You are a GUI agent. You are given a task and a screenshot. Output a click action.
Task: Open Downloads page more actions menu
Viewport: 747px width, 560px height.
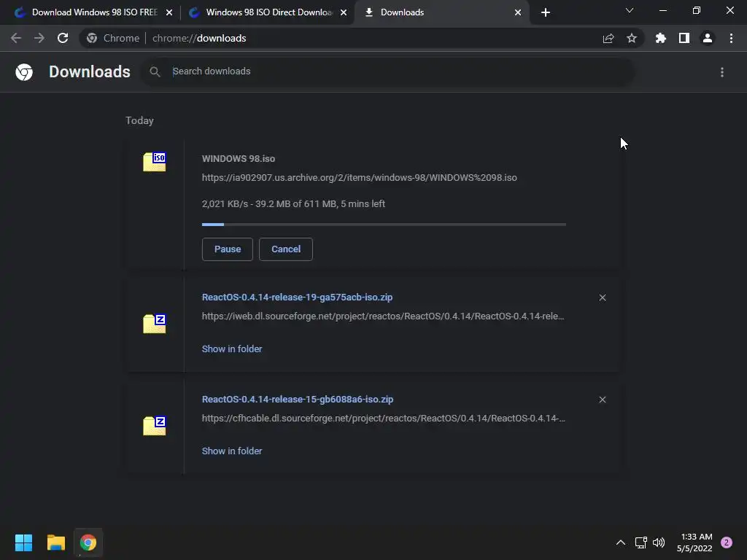coord(722,72)
